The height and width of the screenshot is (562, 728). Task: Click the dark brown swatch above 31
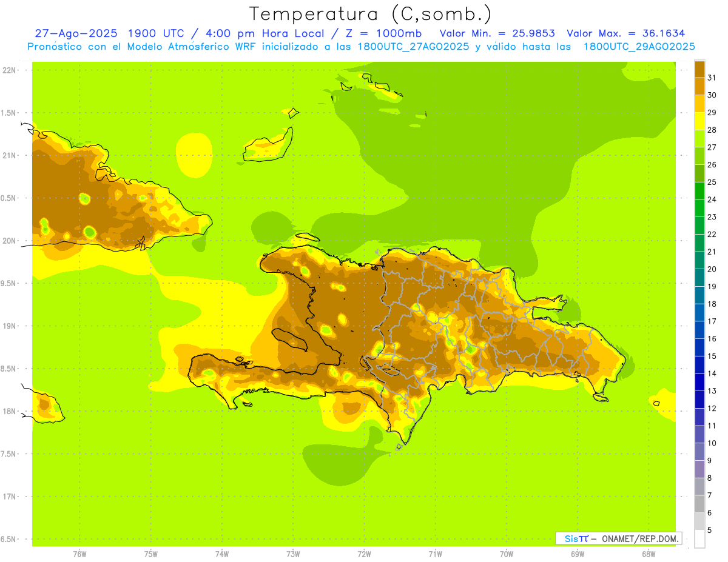tap(699, 69)
